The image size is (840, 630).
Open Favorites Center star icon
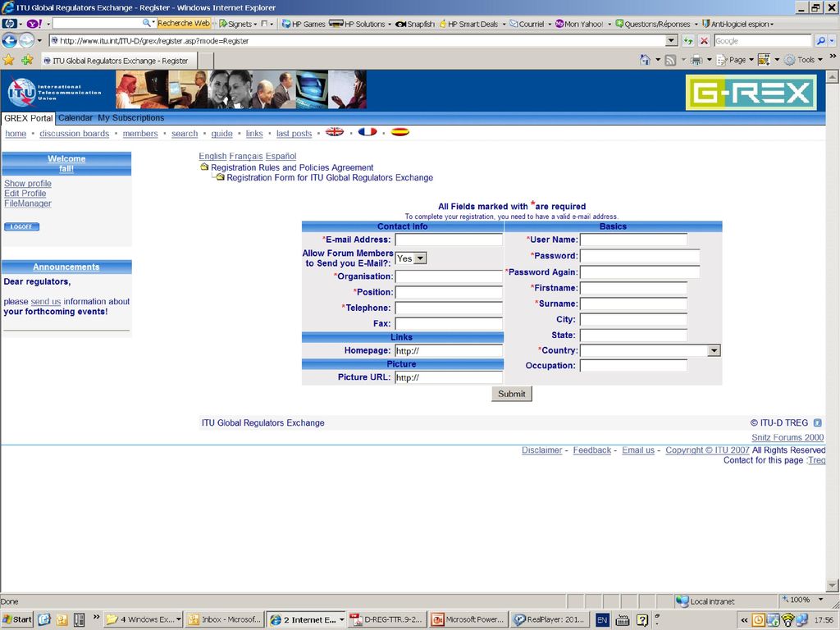point(8,60)
